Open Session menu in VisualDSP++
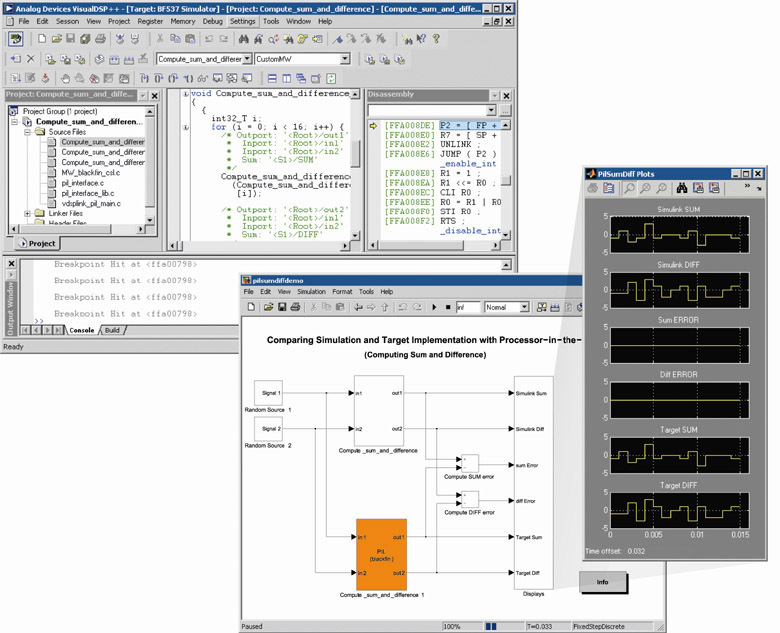 (x=67, y=21)
